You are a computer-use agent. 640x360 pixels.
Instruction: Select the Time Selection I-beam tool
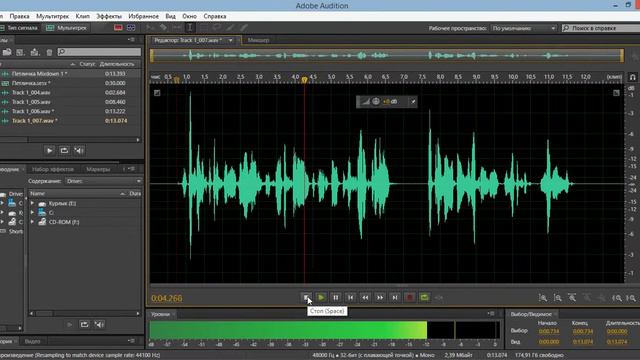pos(190,28)
